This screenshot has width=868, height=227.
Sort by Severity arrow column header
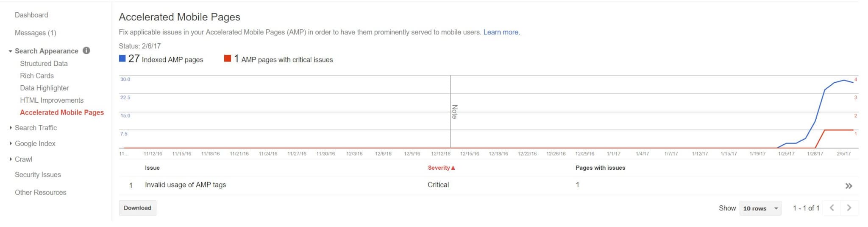(441, 168)
